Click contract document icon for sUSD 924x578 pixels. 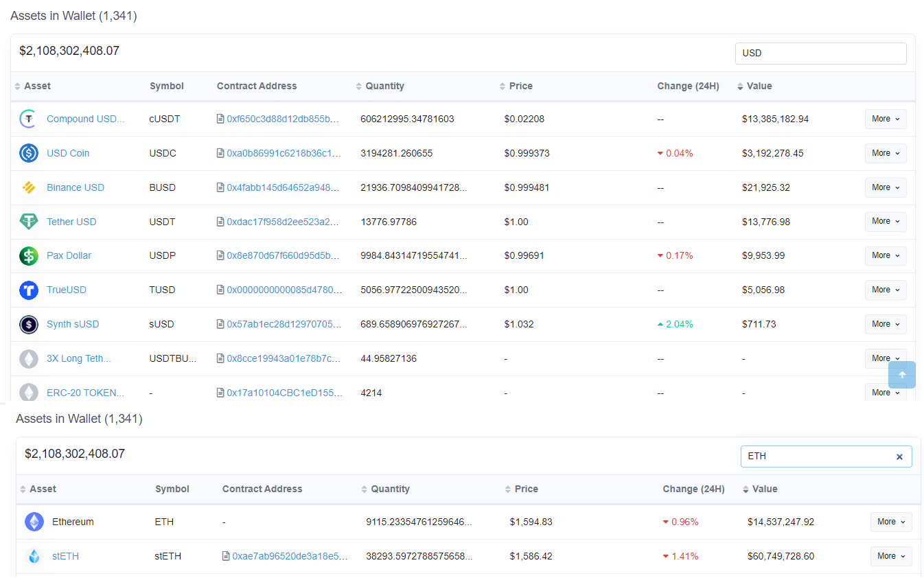[220, 324]
